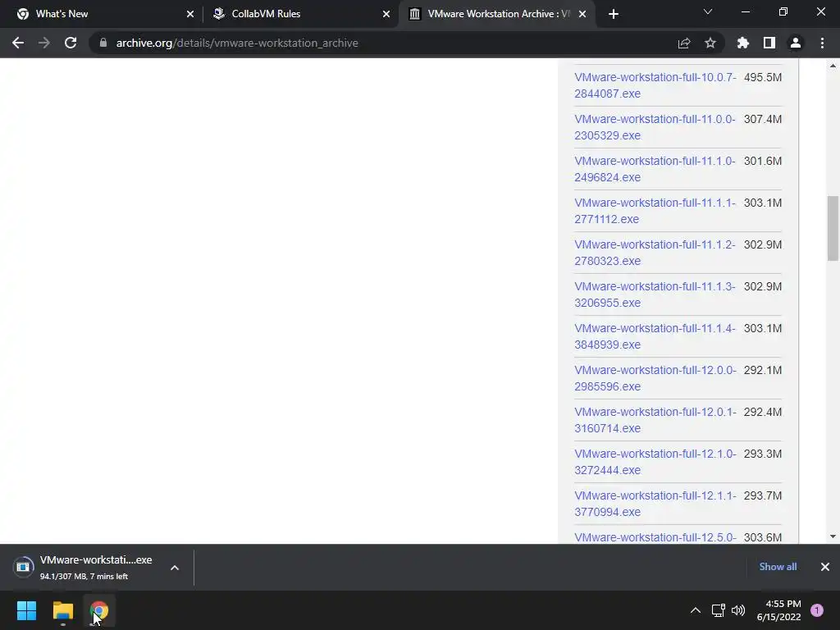Open the Windows Start menu
This screenshot has width=840, height=630.
pos(26,610)
